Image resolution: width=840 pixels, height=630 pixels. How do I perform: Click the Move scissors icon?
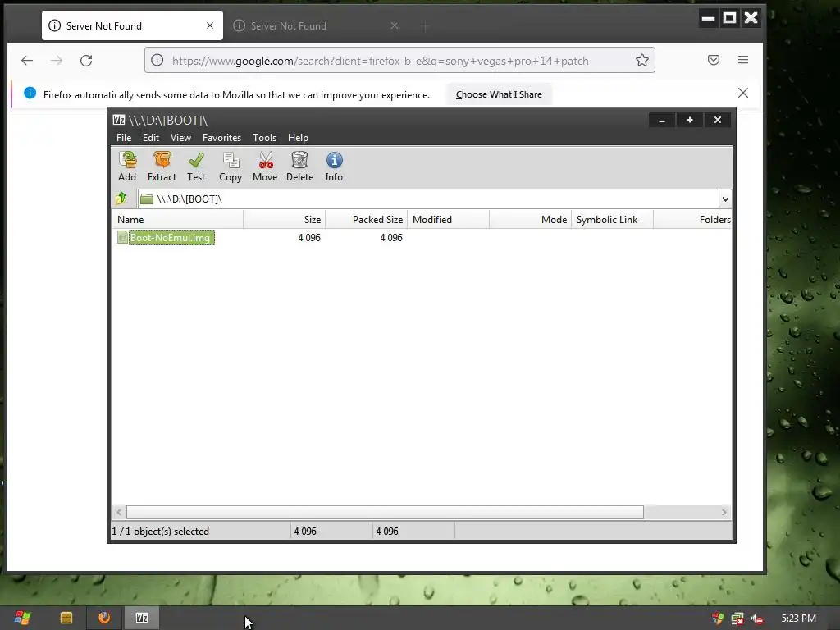(265, 167)
